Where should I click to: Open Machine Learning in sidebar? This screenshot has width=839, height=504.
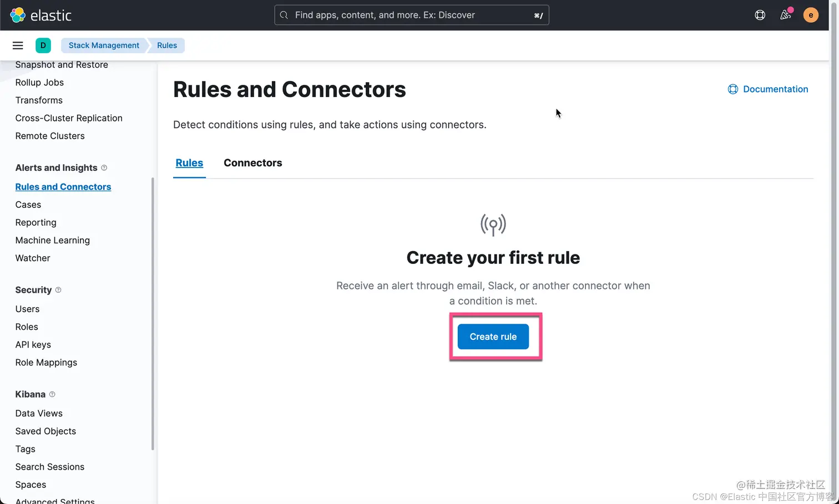click(53, 240)
